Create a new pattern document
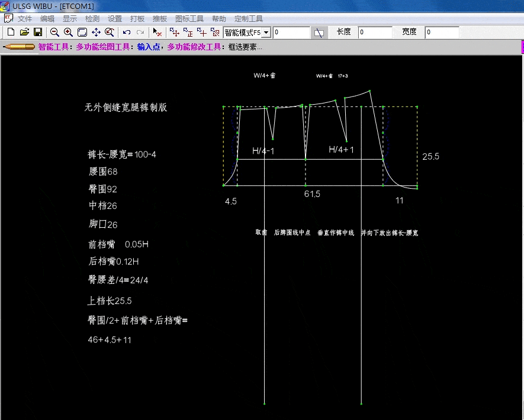Image resolution: width=524 pixels, height=420 pixels. coord(11,33)
